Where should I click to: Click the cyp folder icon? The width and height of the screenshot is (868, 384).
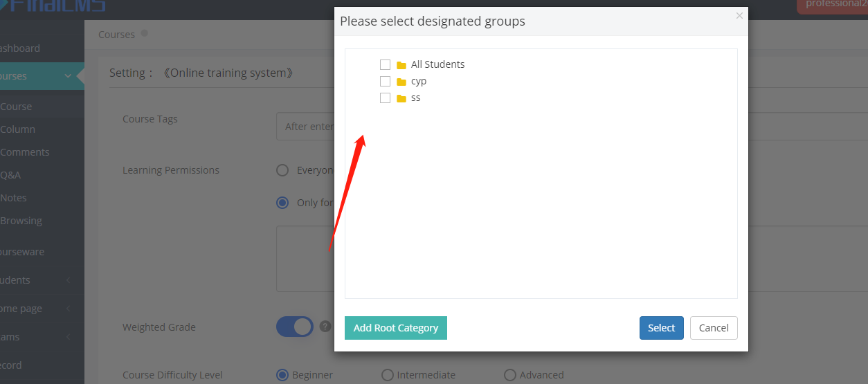[x=401, y=82]
